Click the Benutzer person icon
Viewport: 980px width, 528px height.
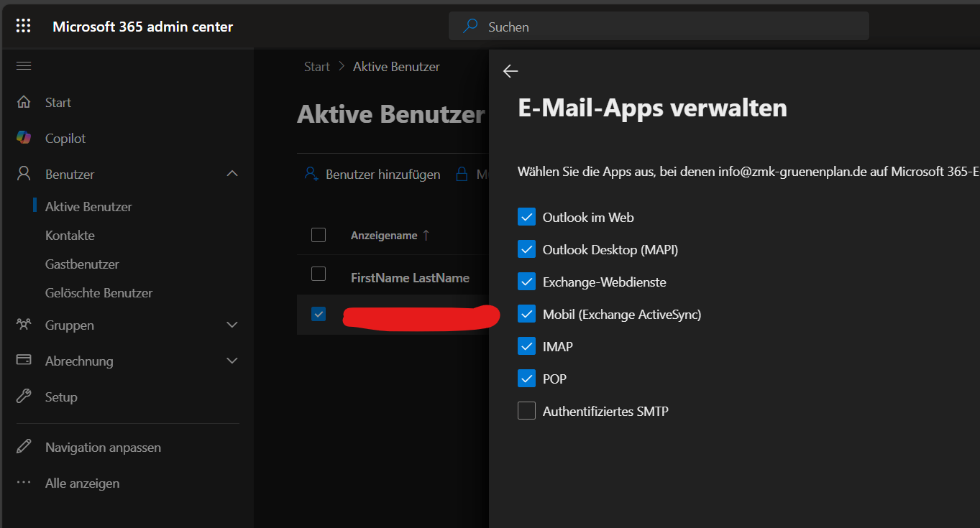coord(24,174)
